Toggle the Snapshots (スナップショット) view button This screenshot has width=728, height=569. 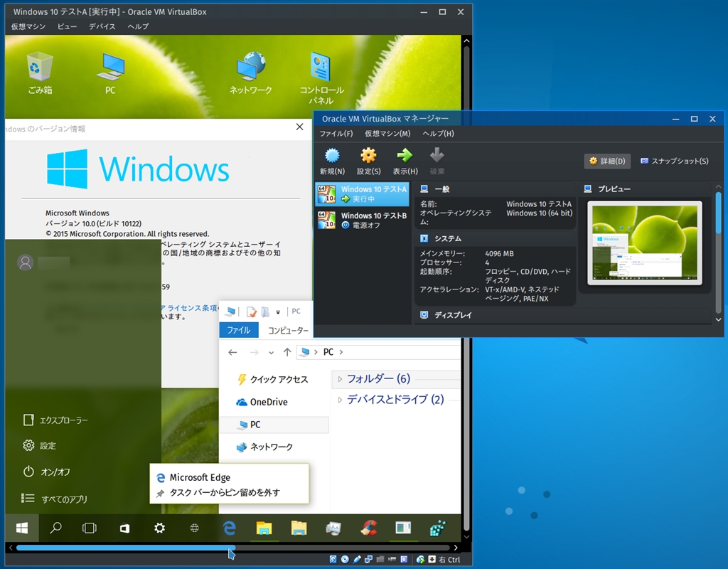pos(675,161)
